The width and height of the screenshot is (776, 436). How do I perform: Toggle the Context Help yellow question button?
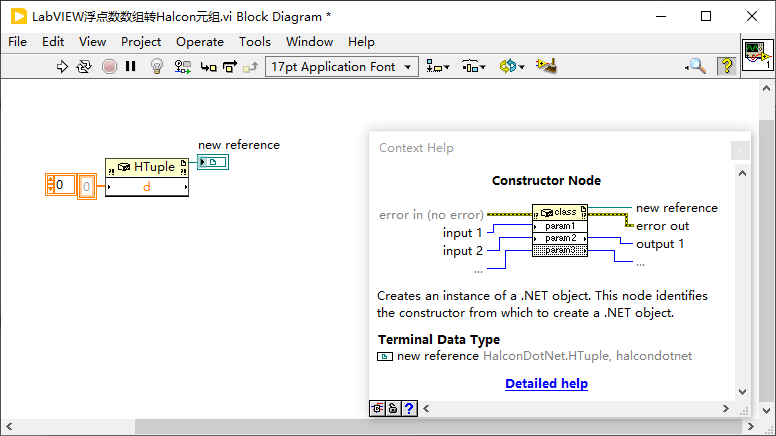click(727, 66)
